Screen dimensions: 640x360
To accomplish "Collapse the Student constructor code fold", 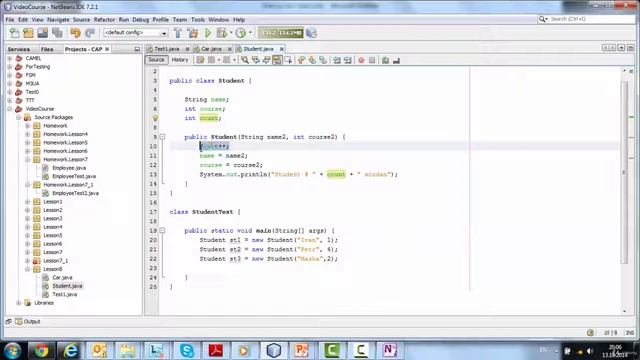I will pyautogui.click(x=162, y=137).
